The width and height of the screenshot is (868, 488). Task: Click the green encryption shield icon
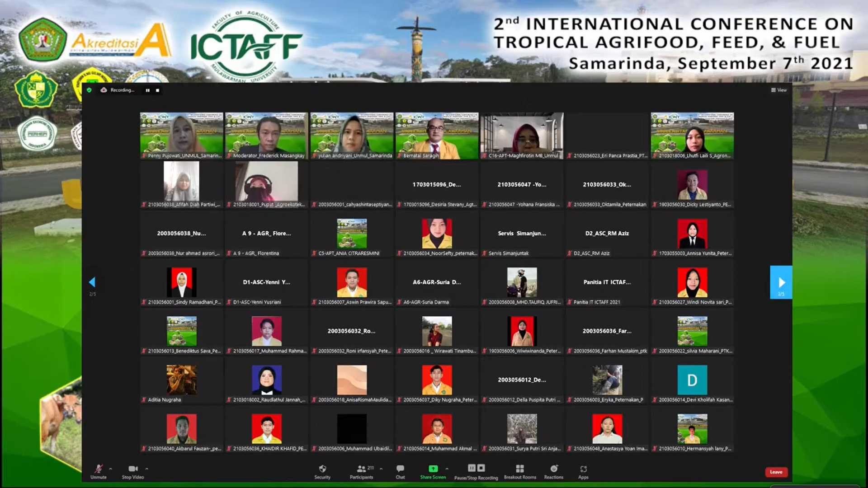[89, 90]
